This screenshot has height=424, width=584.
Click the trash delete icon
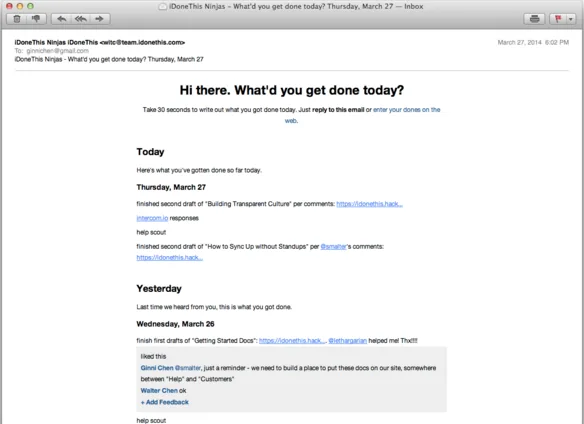[17, 19]
